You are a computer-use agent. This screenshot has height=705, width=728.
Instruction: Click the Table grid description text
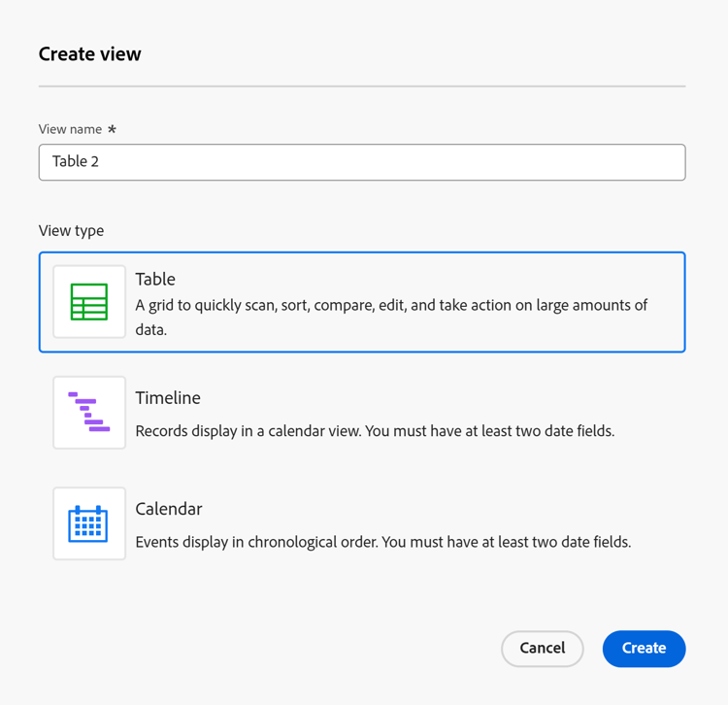[x=391, y=317]
